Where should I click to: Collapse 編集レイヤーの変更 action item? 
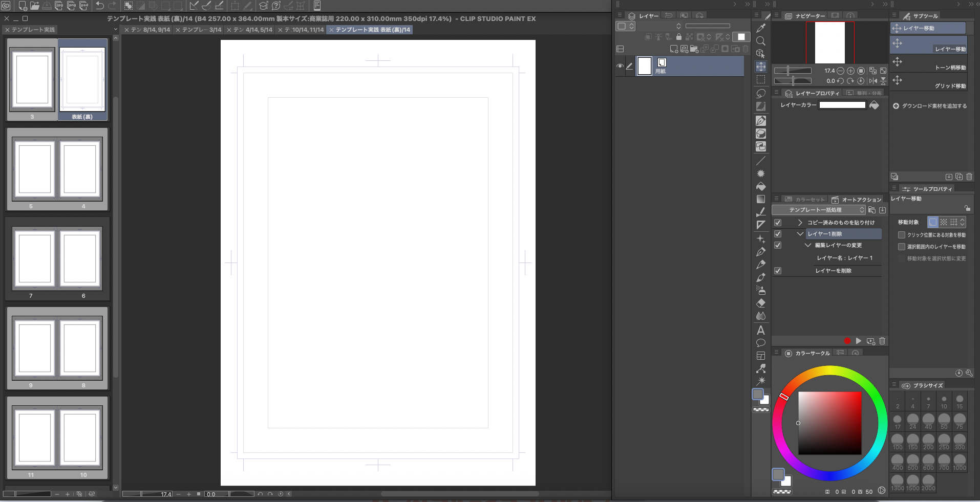pos(807,245)
